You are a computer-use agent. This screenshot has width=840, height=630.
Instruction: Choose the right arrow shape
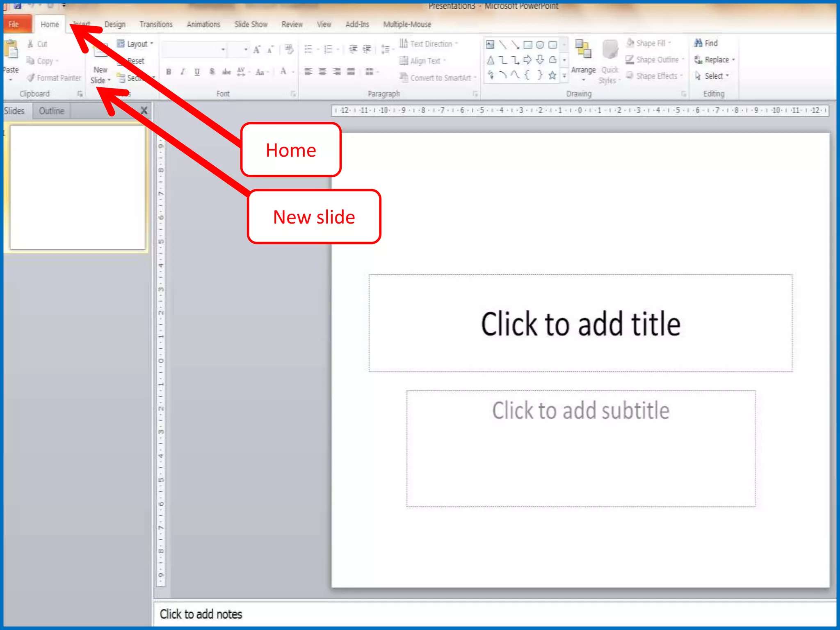point(527,60)
